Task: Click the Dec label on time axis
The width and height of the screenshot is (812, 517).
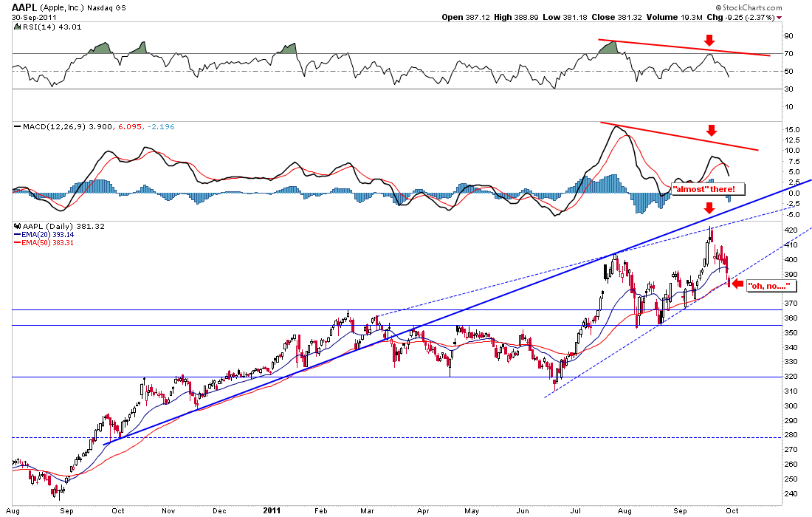Action: tap(219, 511)
